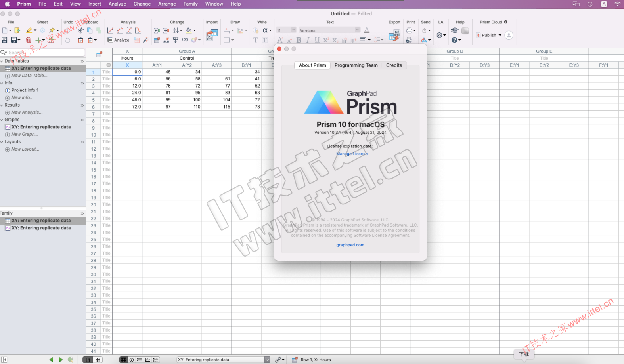Switch to results view button in status bar
Image resolution: width=624 pixels, height=364 pixels.
pos(140,360)
